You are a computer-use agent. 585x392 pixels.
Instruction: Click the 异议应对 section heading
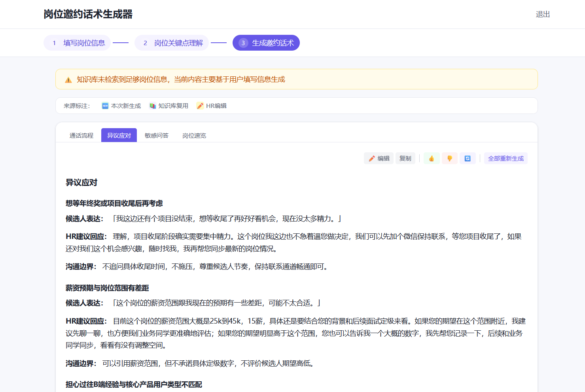81,182
